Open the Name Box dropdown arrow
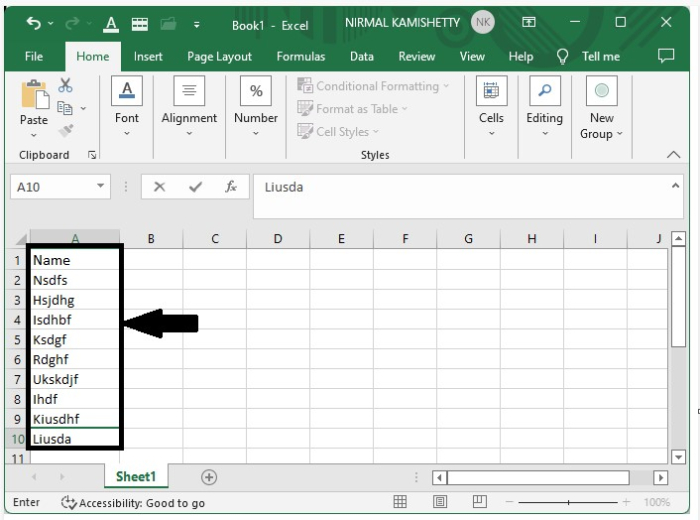This screenshot has width=700, height=520. click(x=101, y=187)
